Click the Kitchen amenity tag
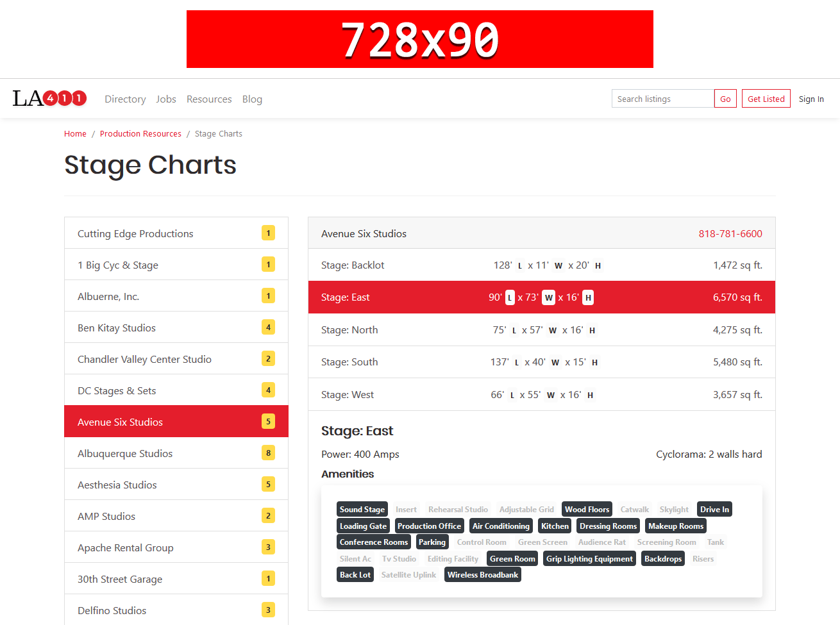Image resolution: width=840 pixels, height=625 pixels. point(555,526)
